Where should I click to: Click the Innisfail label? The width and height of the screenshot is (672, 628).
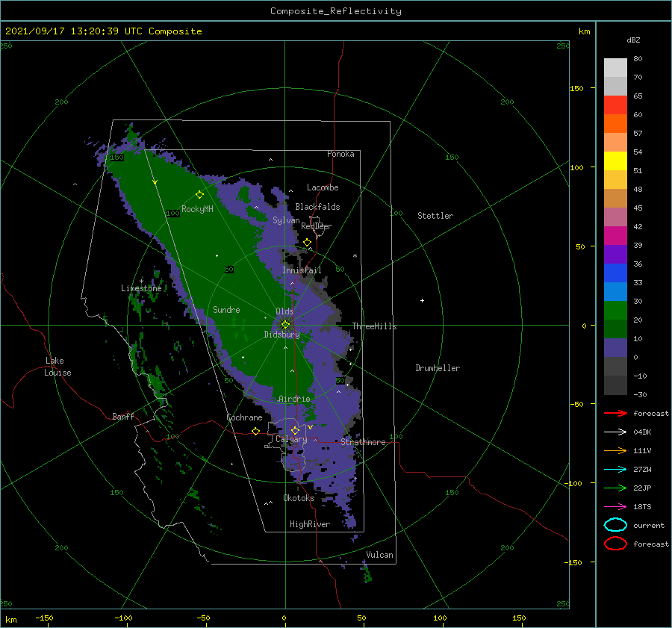(x=302, y=270)
